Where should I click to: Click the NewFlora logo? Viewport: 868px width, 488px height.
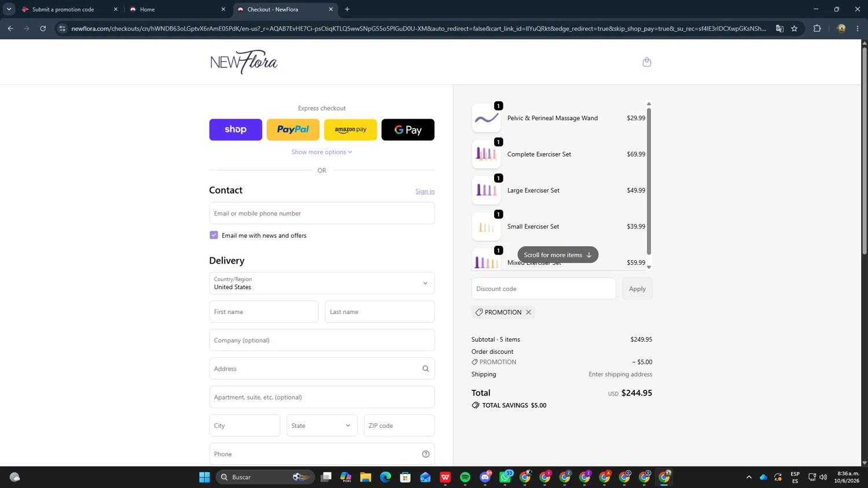coord(244,62)
